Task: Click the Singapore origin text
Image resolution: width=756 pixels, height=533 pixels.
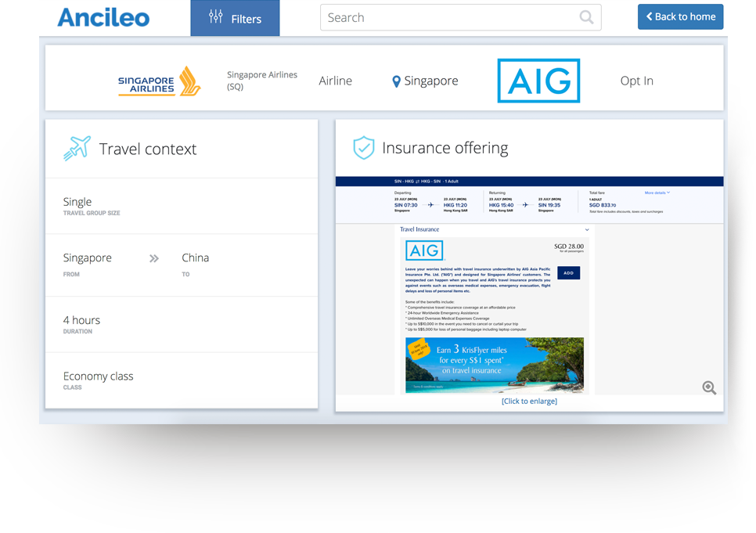Action: coord(88,258)
